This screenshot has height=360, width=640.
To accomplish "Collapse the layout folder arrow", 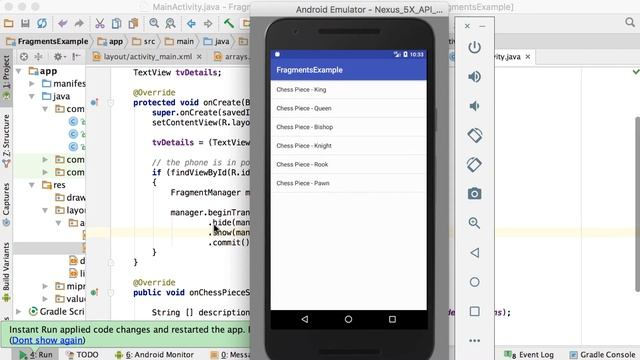I will 45,210.
